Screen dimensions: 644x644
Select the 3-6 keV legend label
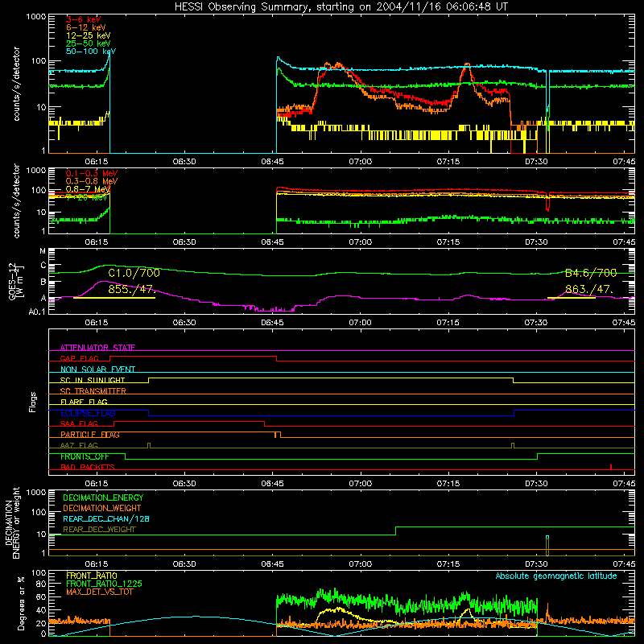84,19
